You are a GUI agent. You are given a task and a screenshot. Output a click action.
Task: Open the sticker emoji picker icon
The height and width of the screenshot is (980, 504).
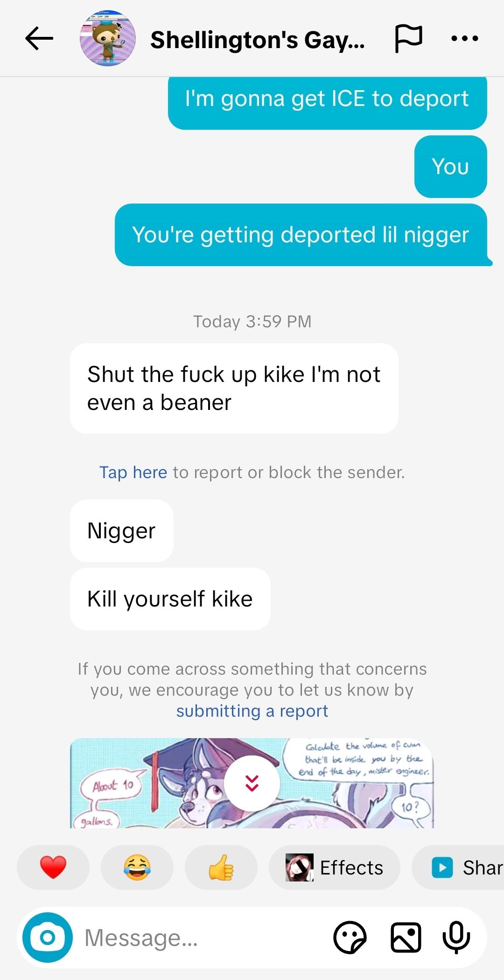coord(350,937)
